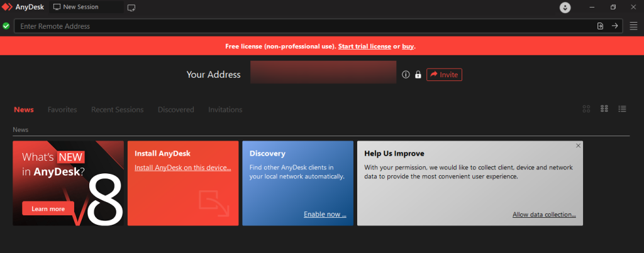Open the hamburger main menu
The height and width of the screenshot is (253, 644).
coord(633,26)
